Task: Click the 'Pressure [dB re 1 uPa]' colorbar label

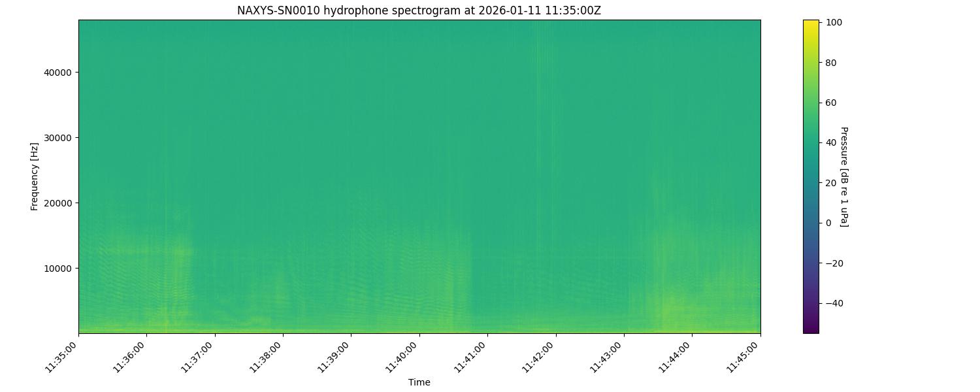Action: coord(843,176)
